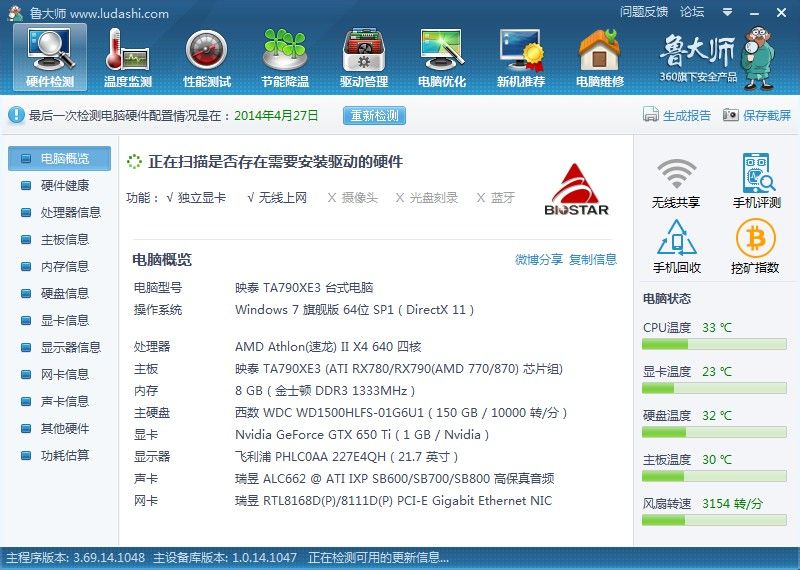Image resolution: width=800 pixels, height=570 pixels.
Task: Click the 重新检测 rescan button
Action: [374, 115]
